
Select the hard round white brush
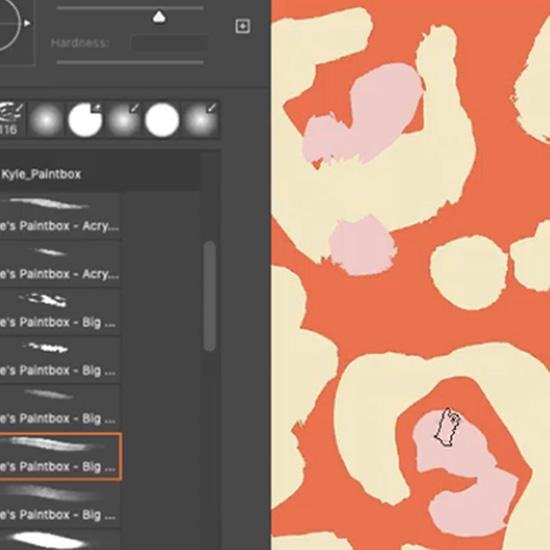[x=162, y=119]
